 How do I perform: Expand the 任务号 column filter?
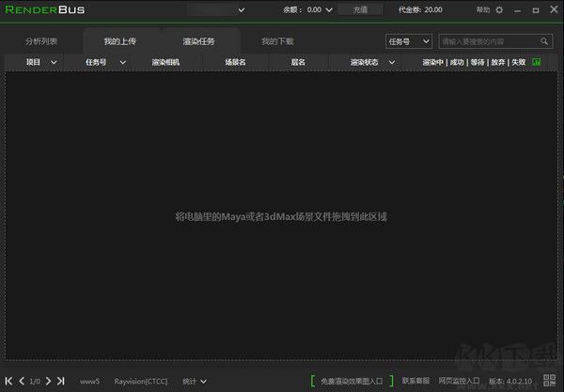122,62
